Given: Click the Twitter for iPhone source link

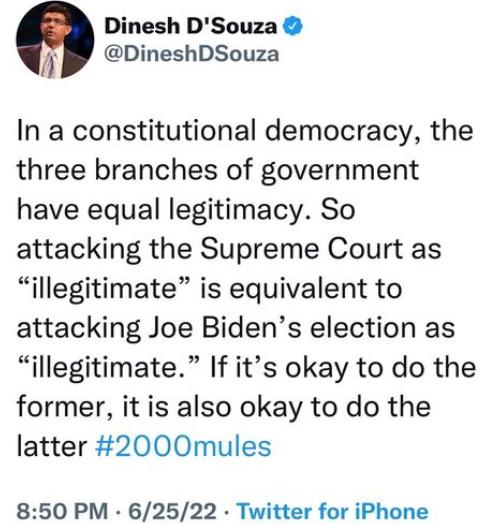Looking at the screenshot, I should pos(332,511).
